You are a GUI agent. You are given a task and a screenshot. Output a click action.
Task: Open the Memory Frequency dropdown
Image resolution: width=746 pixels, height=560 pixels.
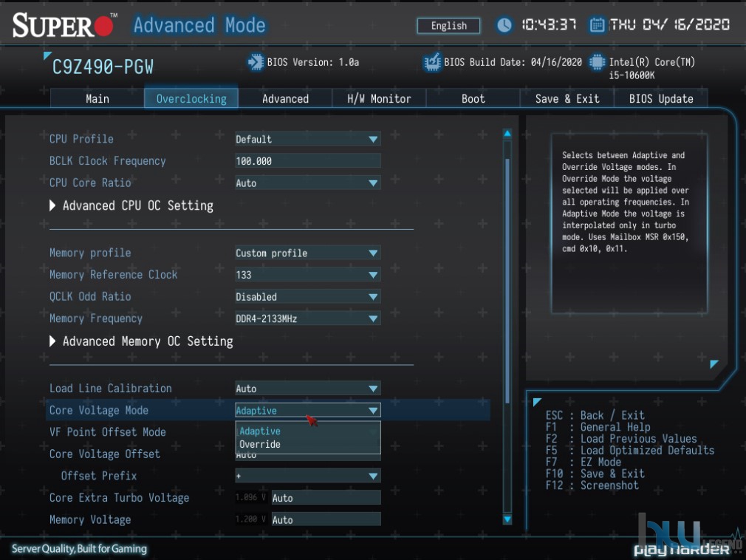tap(308, 318)
